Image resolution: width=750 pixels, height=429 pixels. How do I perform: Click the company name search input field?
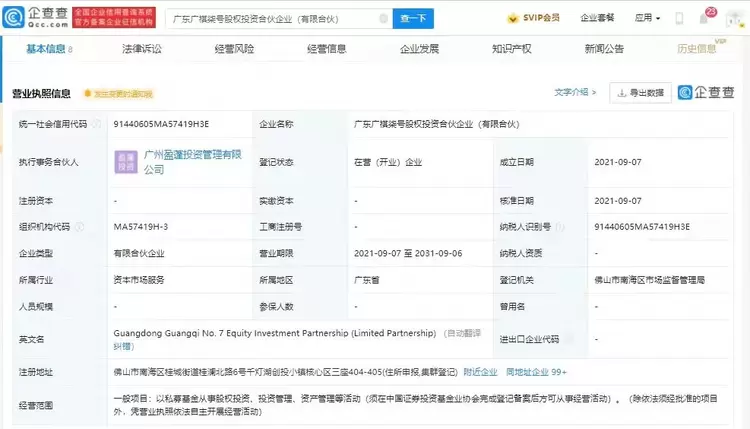pyautogui.click(x=274, y=19)
